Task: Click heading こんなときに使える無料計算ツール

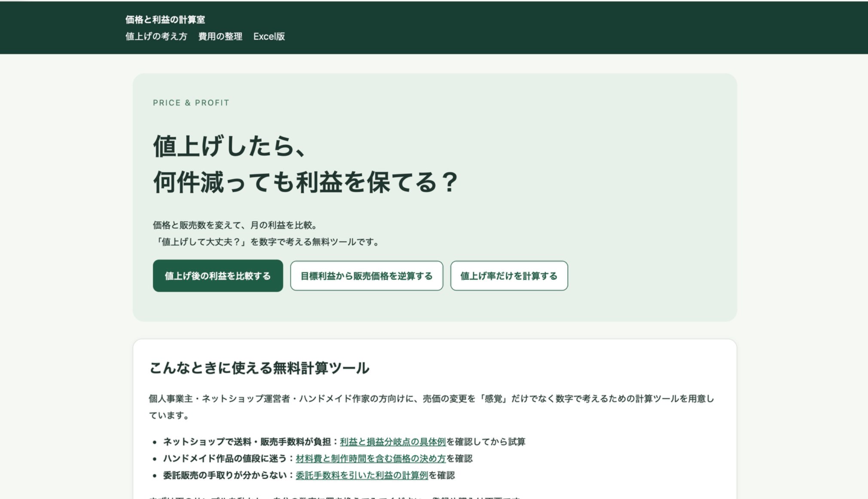Action: coord(259,368)
